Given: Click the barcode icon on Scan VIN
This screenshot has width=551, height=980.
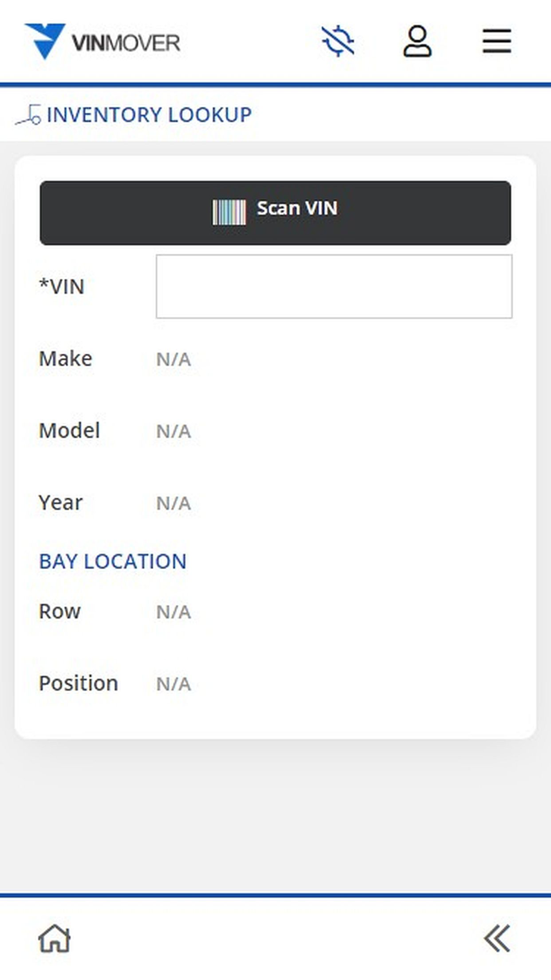Looking at the screenshot, I should (229, 212).
